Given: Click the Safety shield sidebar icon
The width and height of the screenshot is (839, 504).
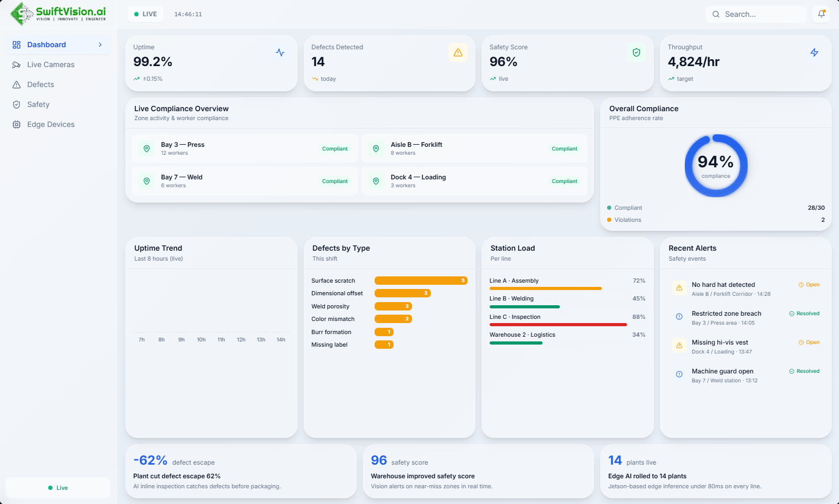Looking at the screenshot, I should [x=16, y=104].
